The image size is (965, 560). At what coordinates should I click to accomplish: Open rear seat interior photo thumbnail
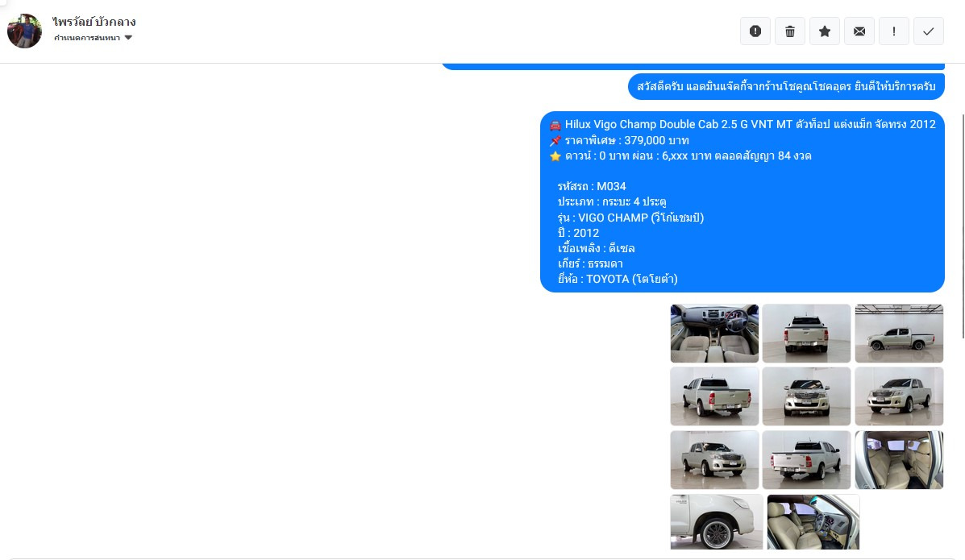click(899, 460)
